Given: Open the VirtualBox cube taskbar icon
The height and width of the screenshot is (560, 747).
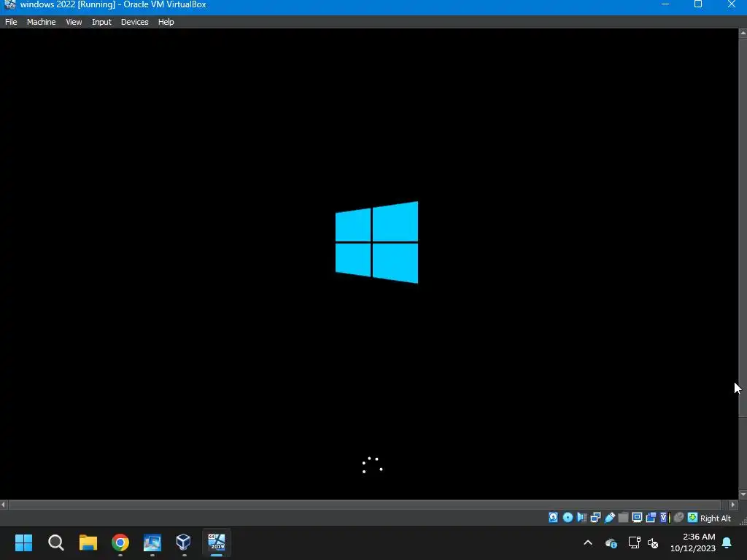Looking at the screenshot, I should coord(184,542).
